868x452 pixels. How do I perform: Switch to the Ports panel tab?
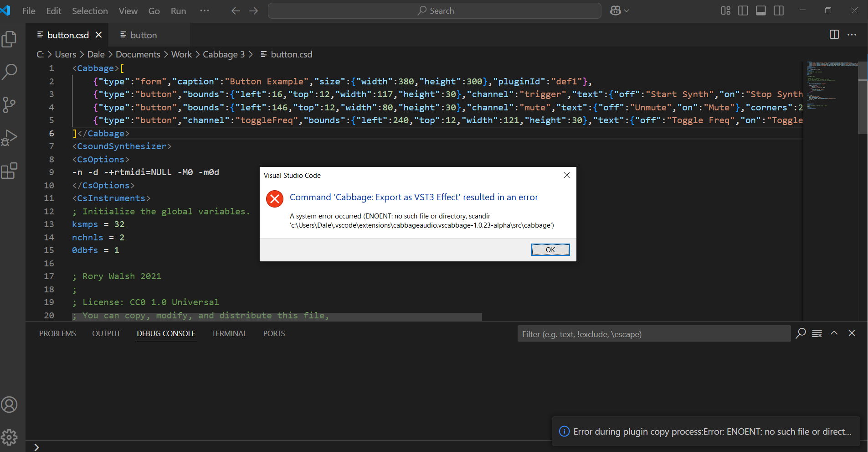click(274, 333)
